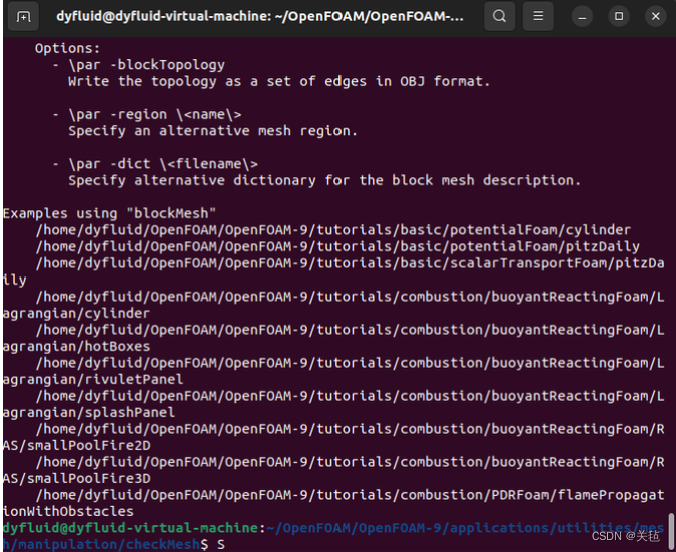Maximize the terminal window
Image resolution: width=676 pixels, height=552 pixels.
tap(619, 16)
